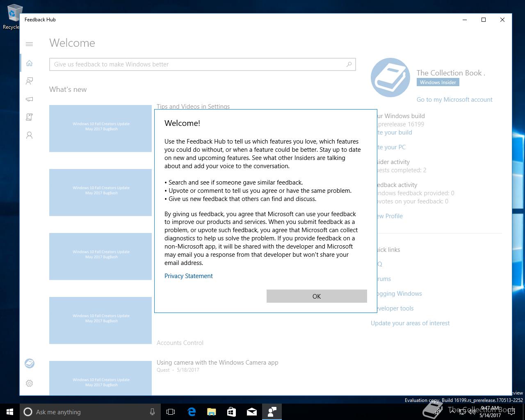
Task: Open the Windows Start menu
Action: (x=10, y=412)
